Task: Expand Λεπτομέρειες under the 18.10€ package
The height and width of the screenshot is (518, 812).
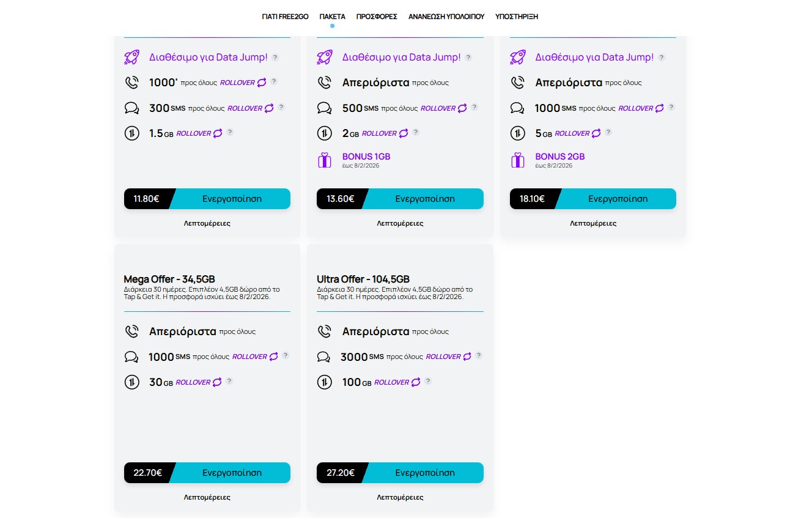Action: [593, 223]
